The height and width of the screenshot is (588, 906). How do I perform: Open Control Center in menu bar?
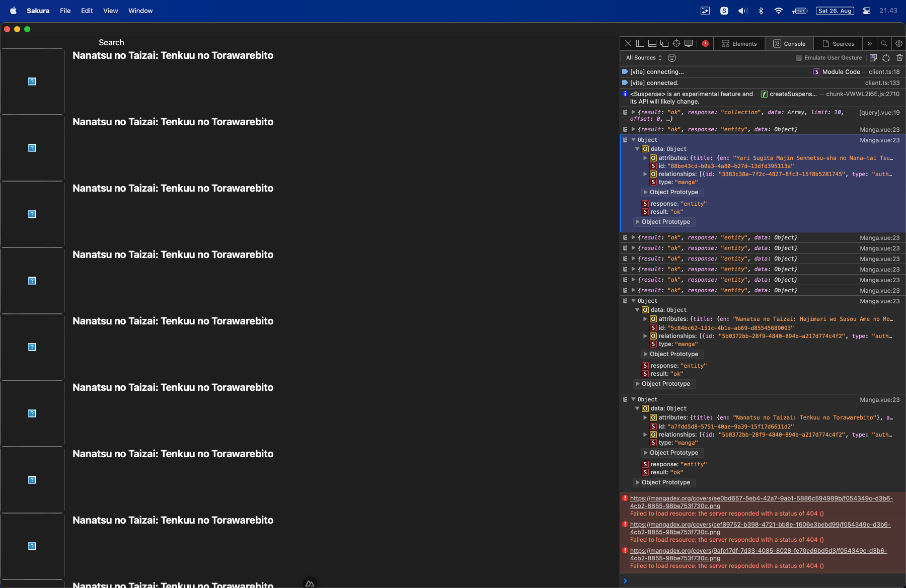[x=867, y=11]
